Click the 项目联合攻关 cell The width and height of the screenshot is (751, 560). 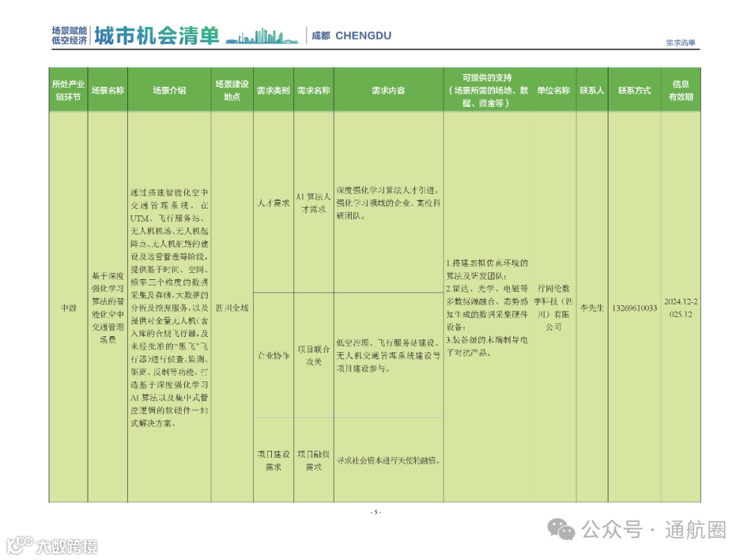314,356
